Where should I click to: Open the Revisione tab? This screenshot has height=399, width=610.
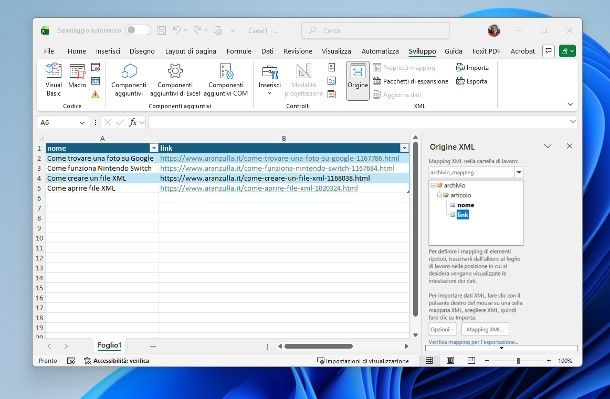(298, 51)
